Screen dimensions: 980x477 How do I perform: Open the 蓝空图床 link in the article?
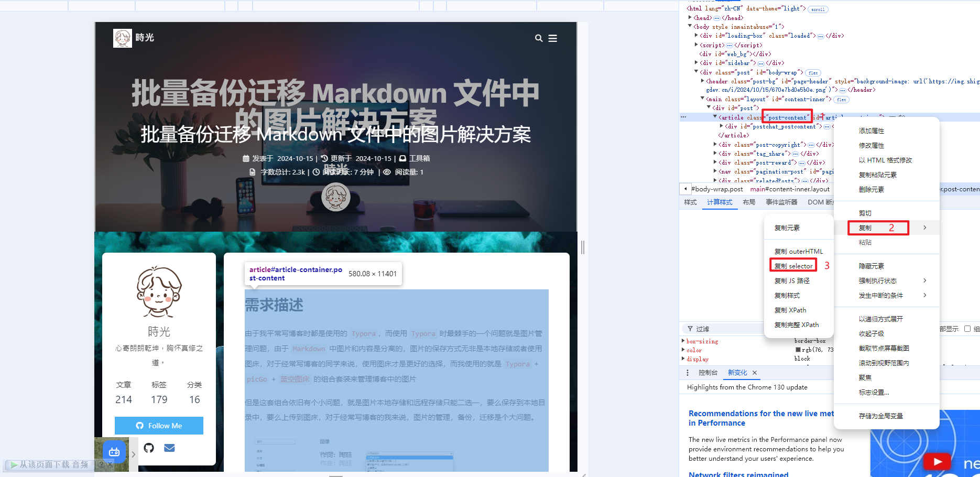[295, 379]
